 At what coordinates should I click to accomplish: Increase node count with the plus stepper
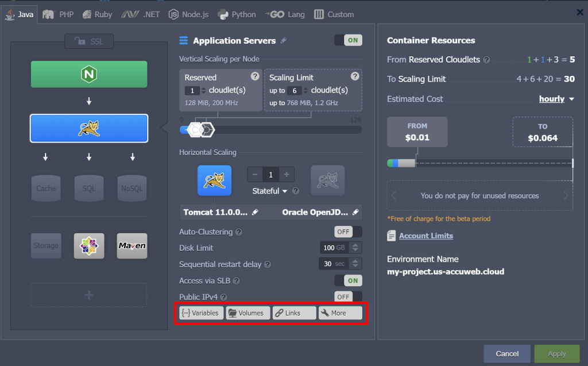(285, 174)
